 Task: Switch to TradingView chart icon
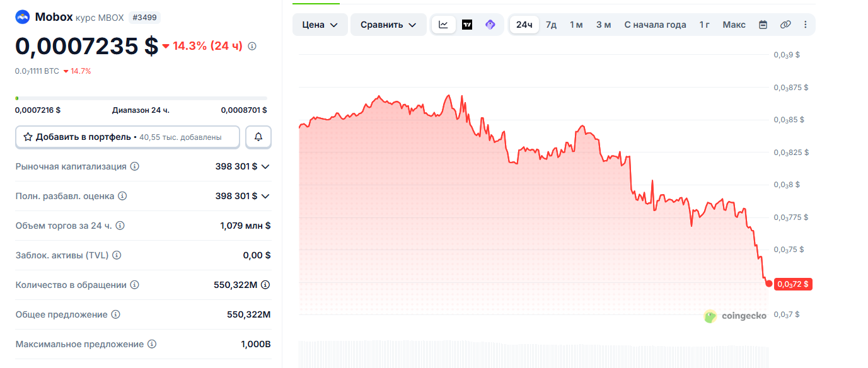click(x=467, y=25)
